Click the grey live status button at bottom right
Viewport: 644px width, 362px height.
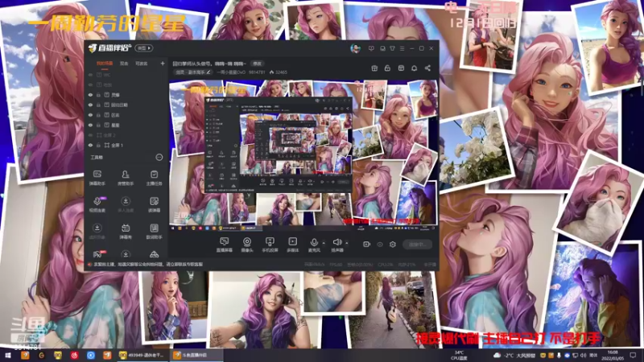pos(417,245)
